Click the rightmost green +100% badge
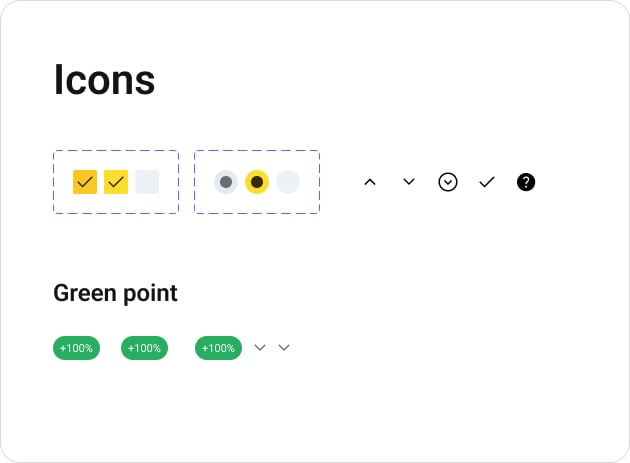 coord(218,348)
